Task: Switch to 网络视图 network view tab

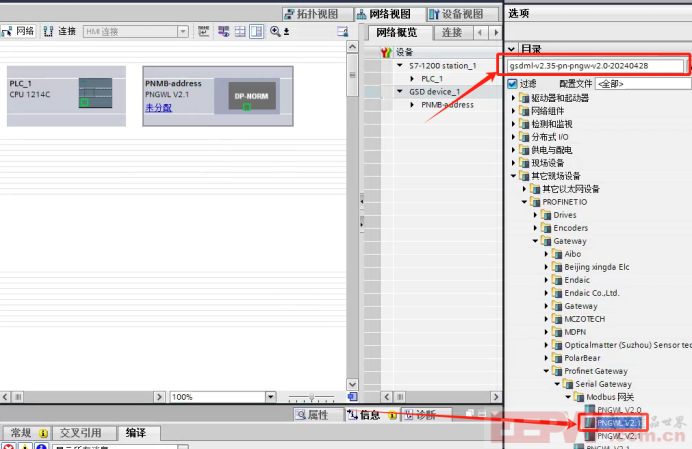Action: coord(389,14)
